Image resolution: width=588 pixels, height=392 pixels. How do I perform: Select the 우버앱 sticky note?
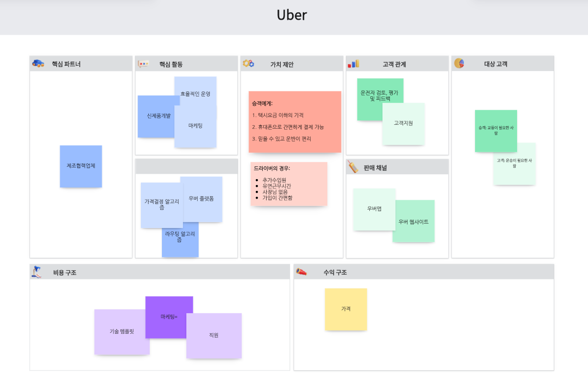(x=374, y=209)
